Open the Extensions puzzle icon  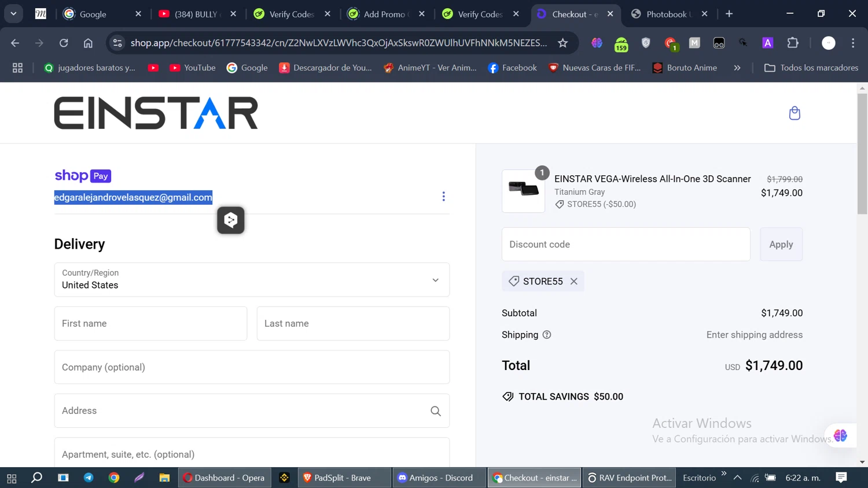[793, 43]
